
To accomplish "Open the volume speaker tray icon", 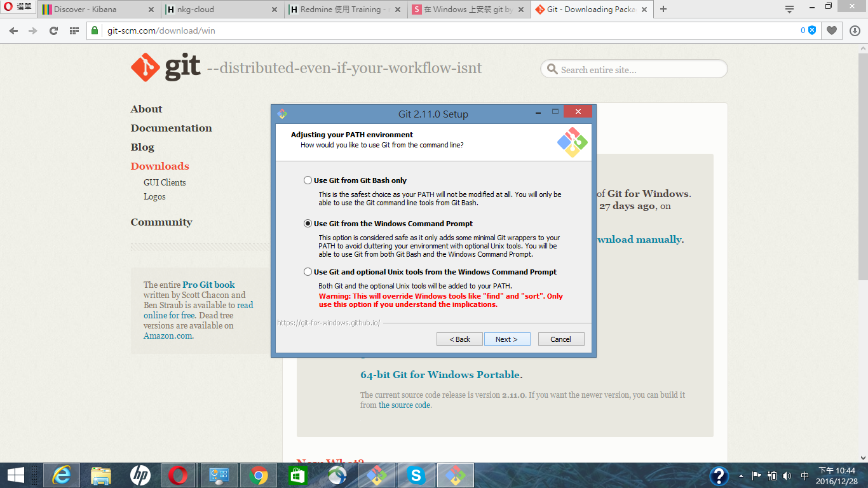I will (x=787, y=475).
